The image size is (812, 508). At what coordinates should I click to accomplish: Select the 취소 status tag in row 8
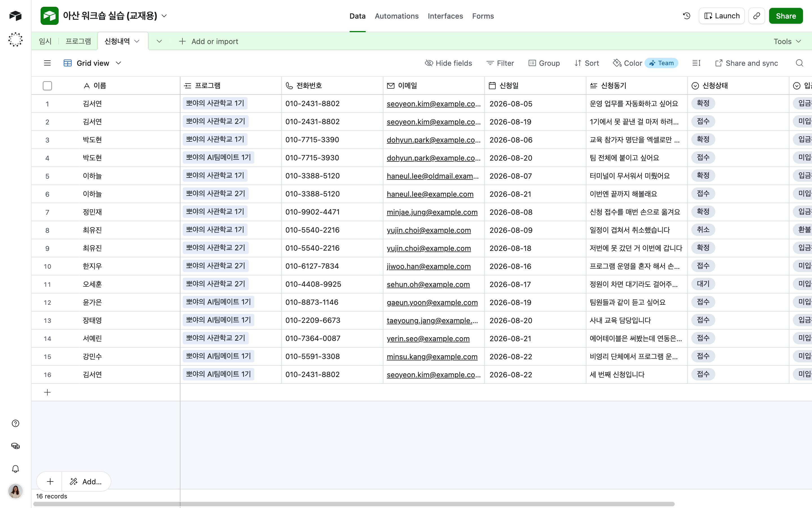703,230
